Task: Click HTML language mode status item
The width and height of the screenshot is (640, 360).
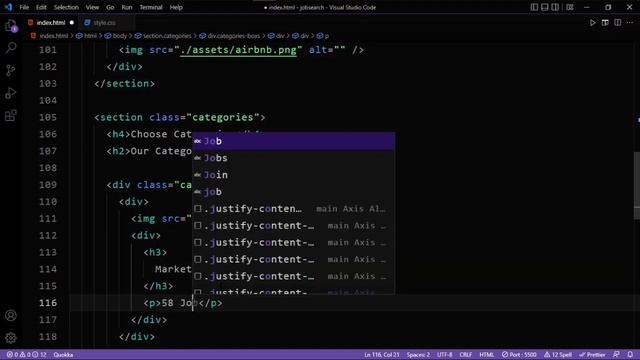Action: pos(487,355)
